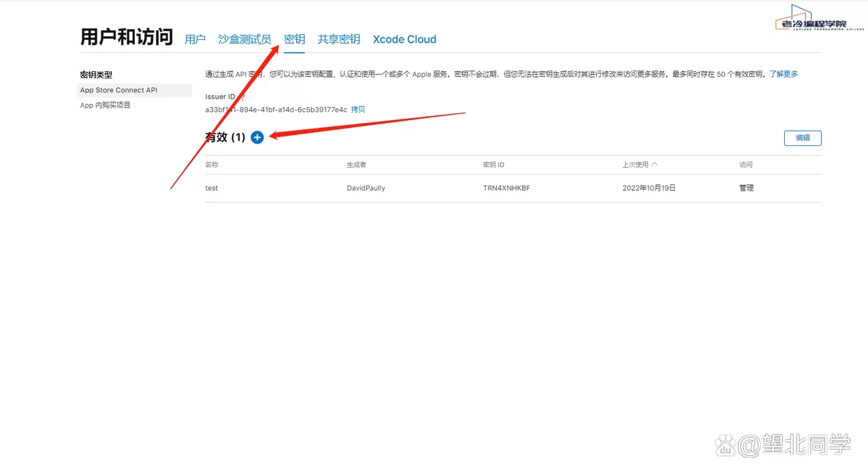Switch to 沙盒测试员 tab

point(245,39)
